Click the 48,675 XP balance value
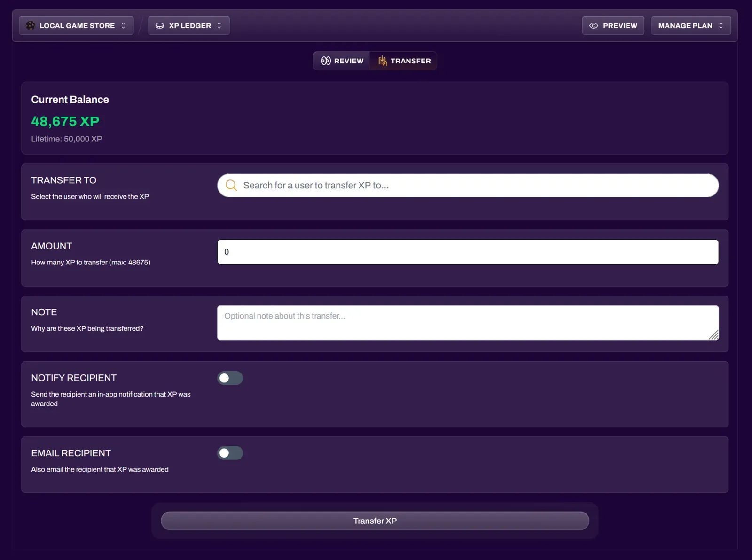752x560 pixels. [x=65, y=121]
